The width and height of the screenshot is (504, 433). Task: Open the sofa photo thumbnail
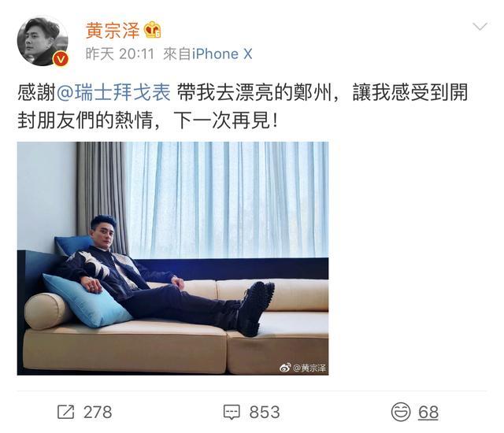172,258
